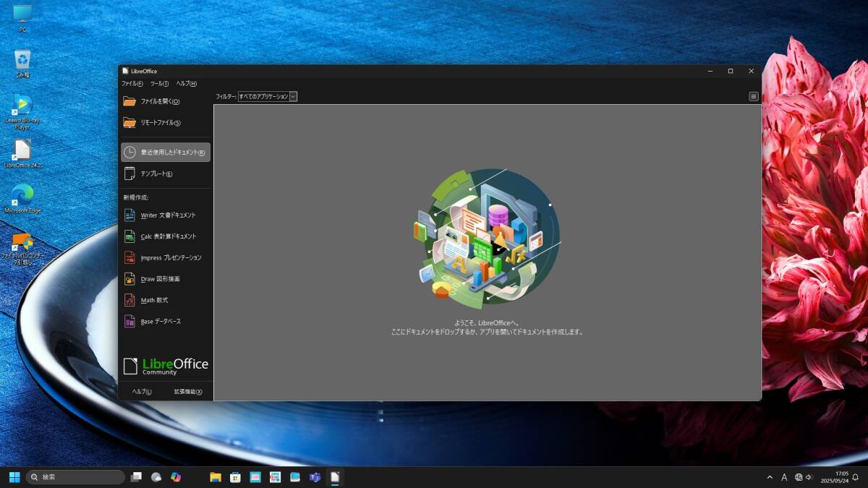
Task: Open 拡張機能(X) extensions
Action: (188, 392)
